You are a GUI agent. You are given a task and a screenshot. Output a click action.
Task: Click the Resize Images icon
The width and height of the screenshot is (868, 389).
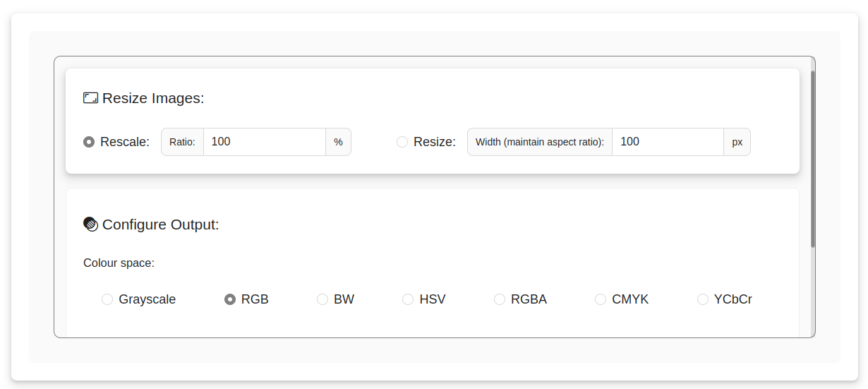tap(90, 98)
